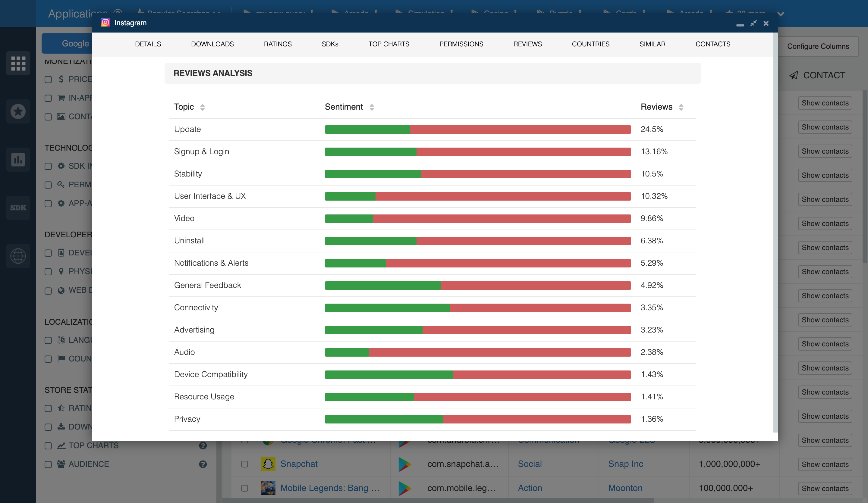The image size is (868, 503).
Task: Sort by Sentiment column arrows
Action: pyautogui.click(x=372, y=107)
